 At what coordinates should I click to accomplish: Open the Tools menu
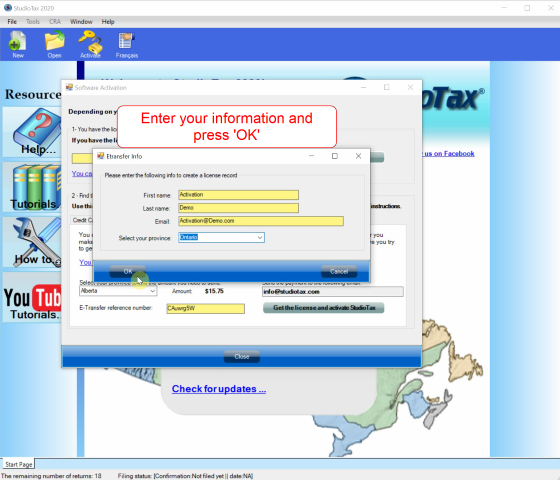(33, 22)
